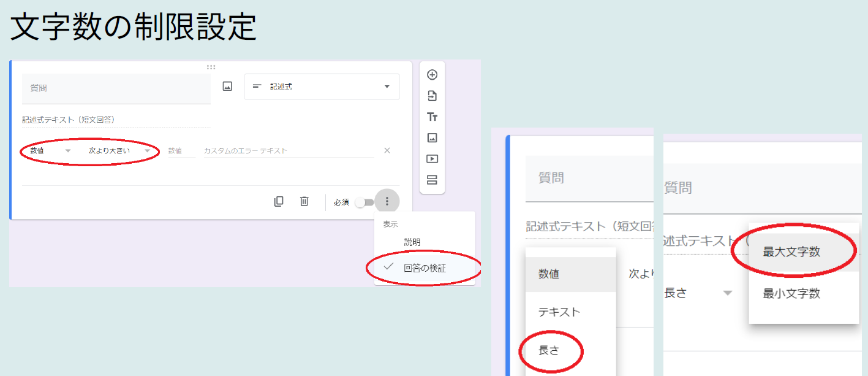The width and height of the screenshot is (868, 376).
Task: Click the 質問 field in middle panel
Action: click(x=589, y=178)
